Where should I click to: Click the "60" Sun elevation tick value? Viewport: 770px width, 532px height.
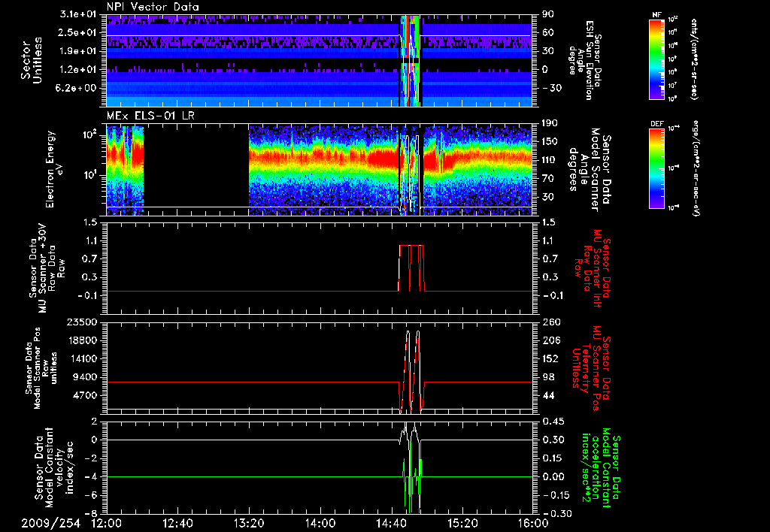click(547, 32)
